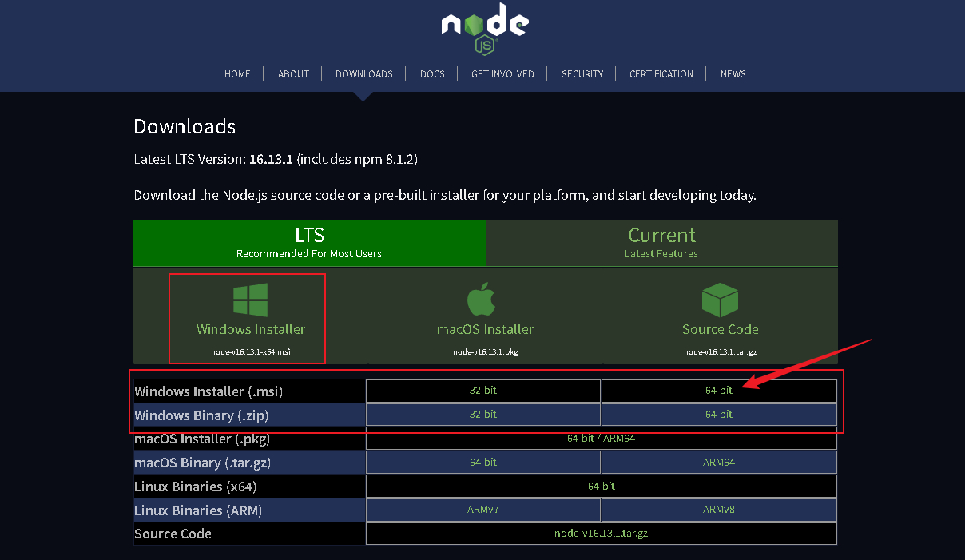Click the macOS Installer label link
This screenshot has height=560, width=965.
tap(485, 329)
